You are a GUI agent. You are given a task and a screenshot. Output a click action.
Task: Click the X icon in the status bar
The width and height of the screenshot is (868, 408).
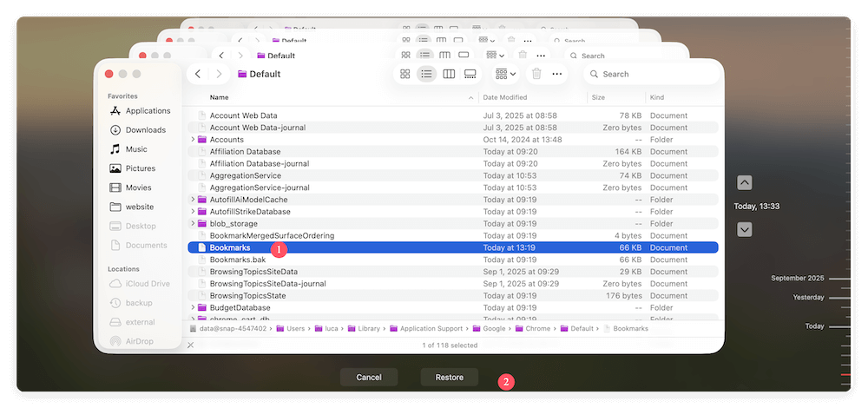coord(191,345)
